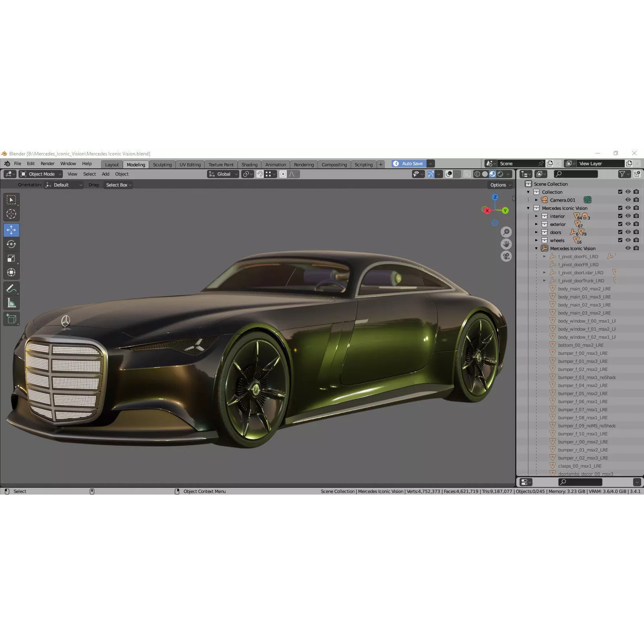Click the red X axis gizmo
The width and height of the screenshot is (644, 644).
487,210
